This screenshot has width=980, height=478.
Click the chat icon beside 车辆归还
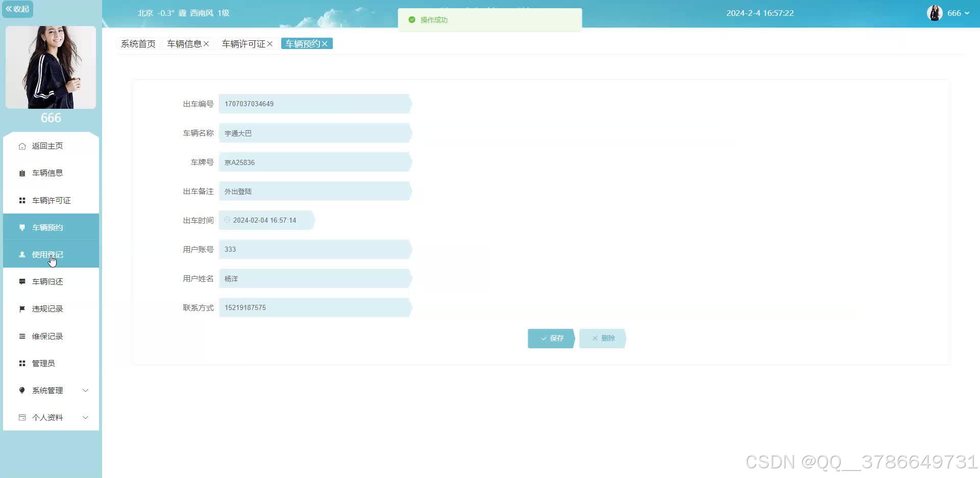coord(22,281)
